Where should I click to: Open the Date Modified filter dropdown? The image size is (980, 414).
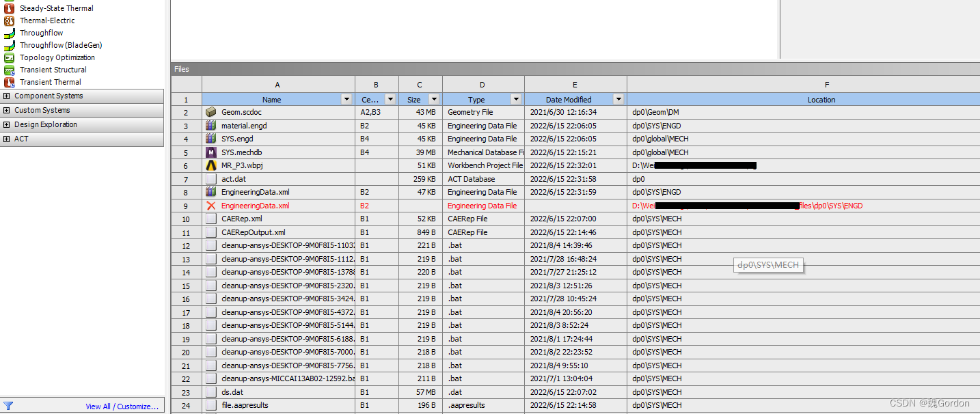coord(618,100)
